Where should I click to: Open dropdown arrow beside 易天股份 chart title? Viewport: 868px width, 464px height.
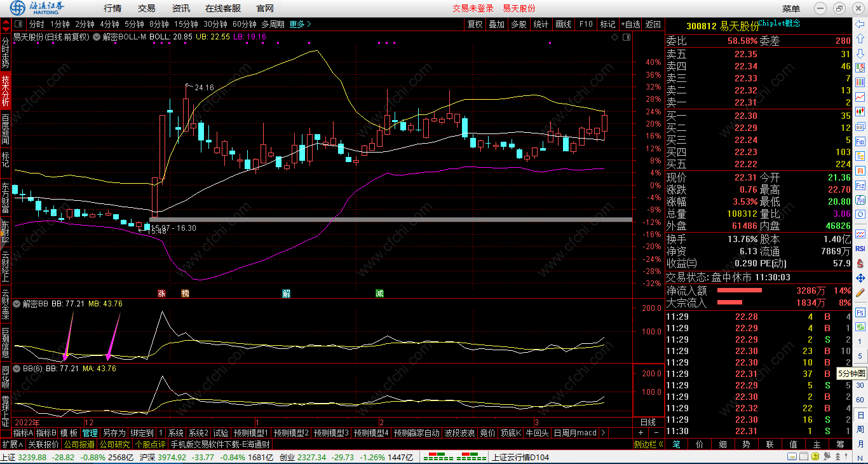[97, 37]
